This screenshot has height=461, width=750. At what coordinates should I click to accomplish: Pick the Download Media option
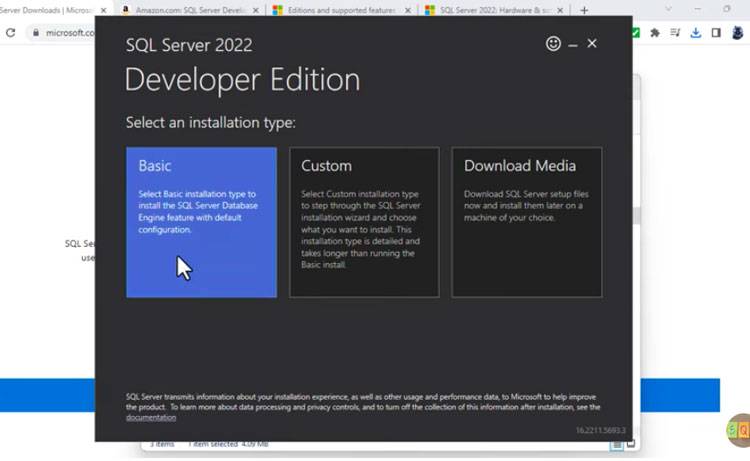(x=527, y=222)
